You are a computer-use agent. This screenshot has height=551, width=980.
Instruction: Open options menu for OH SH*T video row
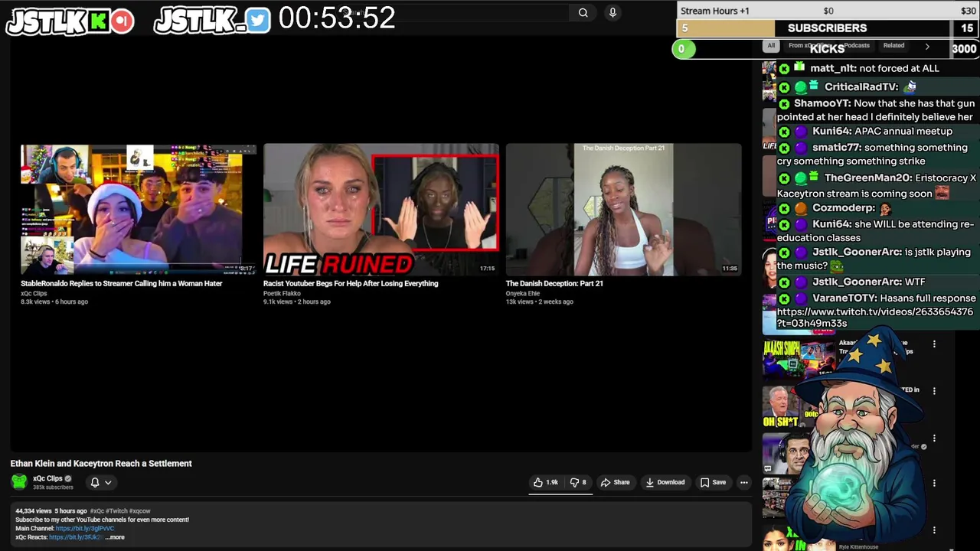tap(934, 391)
